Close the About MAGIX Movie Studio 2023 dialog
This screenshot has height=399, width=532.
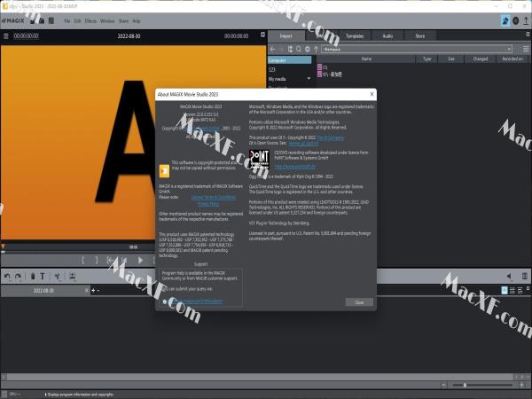pos(372,94)
